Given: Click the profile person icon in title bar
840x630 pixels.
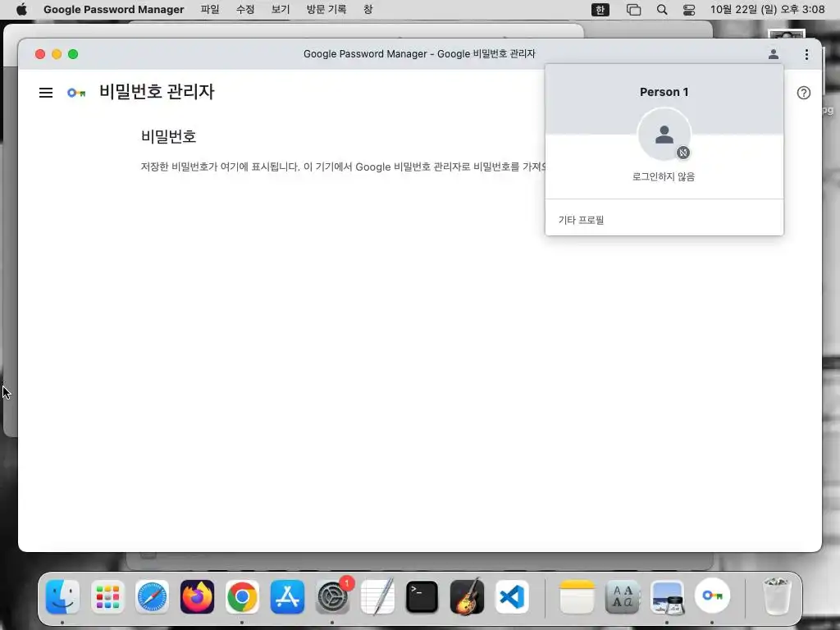Looking at the screenshot, I should tap(773, 54).
